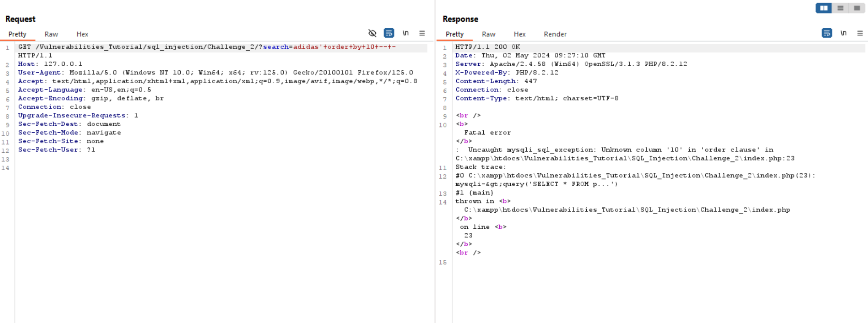Click the Server: Apache response header

(x=572, y=64)
